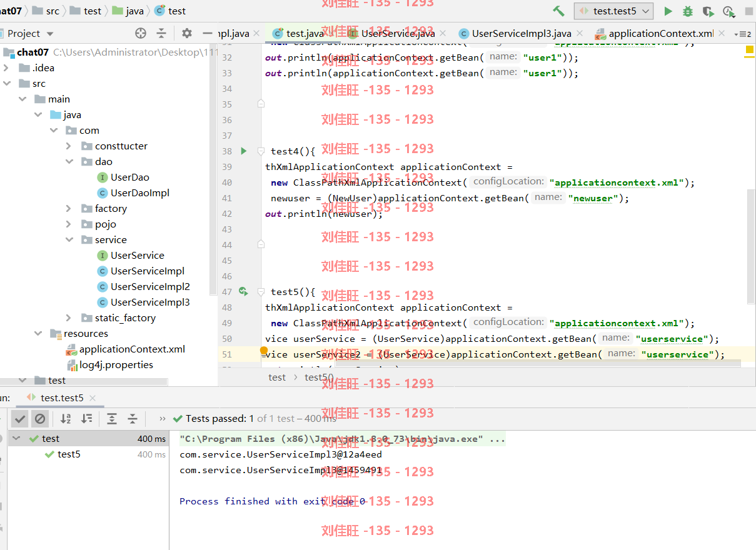The image size is (756, 550).
Task: Close the UserService.java editor tab
Action: click(443, 34)
